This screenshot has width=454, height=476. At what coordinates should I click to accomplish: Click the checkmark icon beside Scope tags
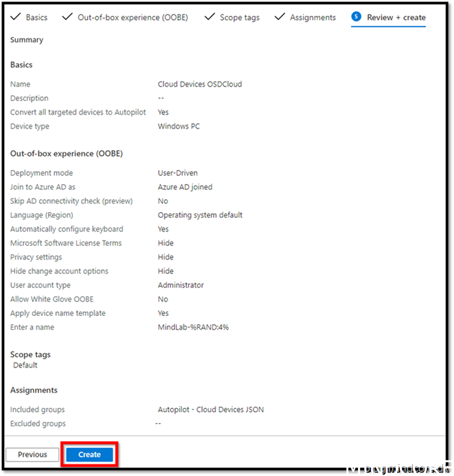[x=209, y=16]
